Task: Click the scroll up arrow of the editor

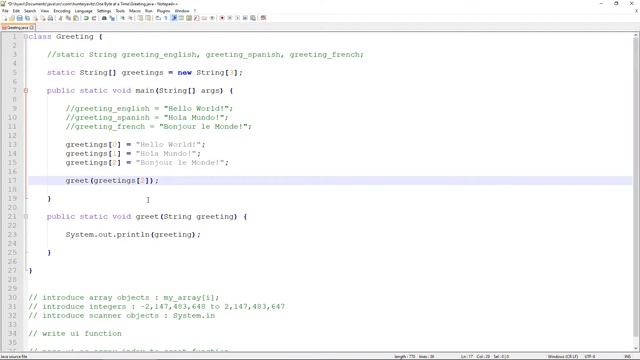Action: coord(636,36)
